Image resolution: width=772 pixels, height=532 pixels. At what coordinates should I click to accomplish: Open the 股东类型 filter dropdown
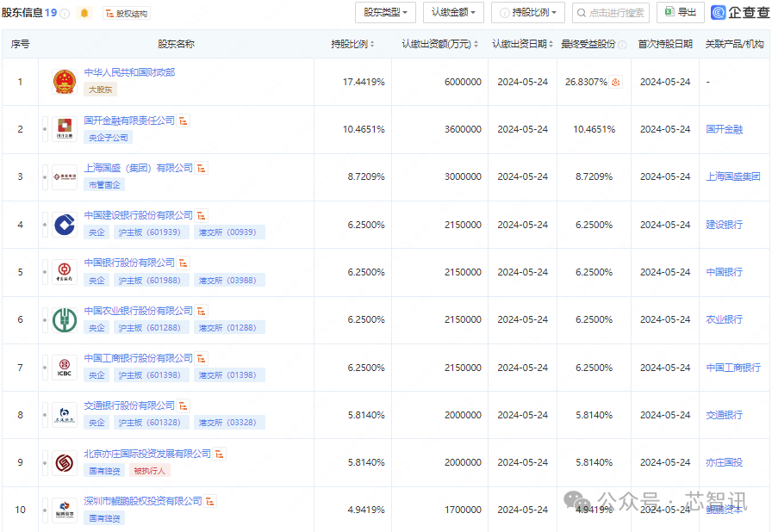[384, 12]
